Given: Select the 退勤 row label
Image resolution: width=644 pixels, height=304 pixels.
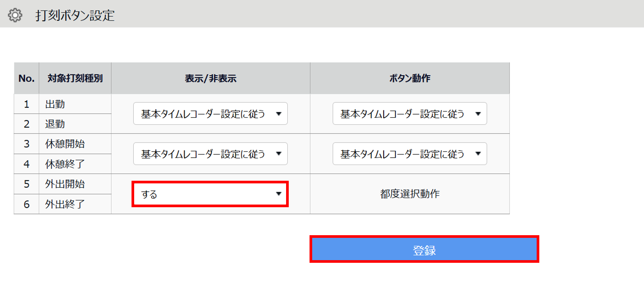Looking at the screenshot, I should pos(55,124).
